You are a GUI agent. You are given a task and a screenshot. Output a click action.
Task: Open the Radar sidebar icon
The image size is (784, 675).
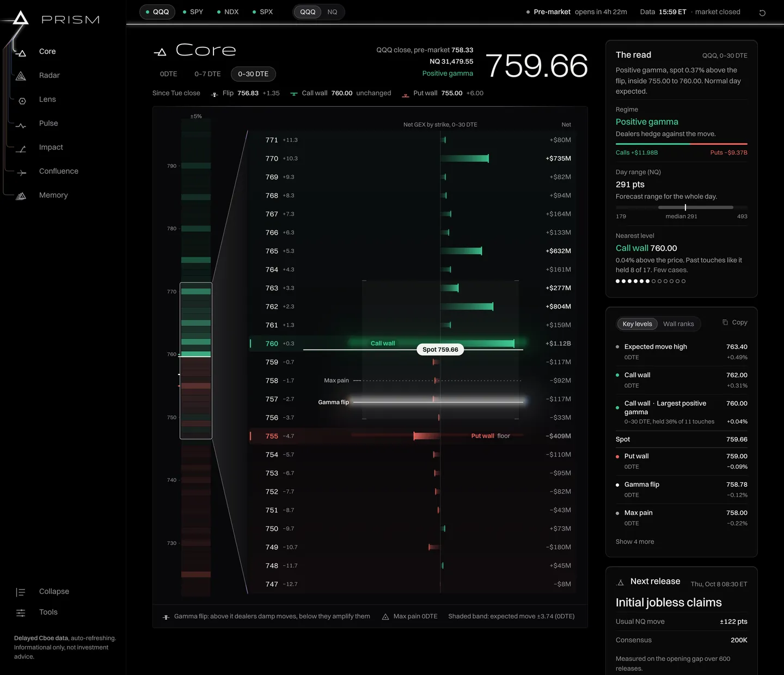tap(21, 76)
